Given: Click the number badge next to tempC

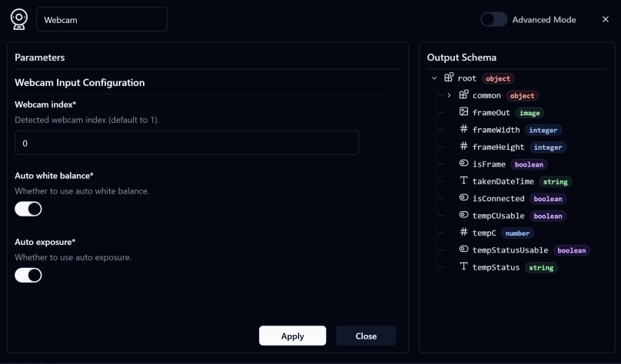Looking at the screenshot, I should [517, 233].
